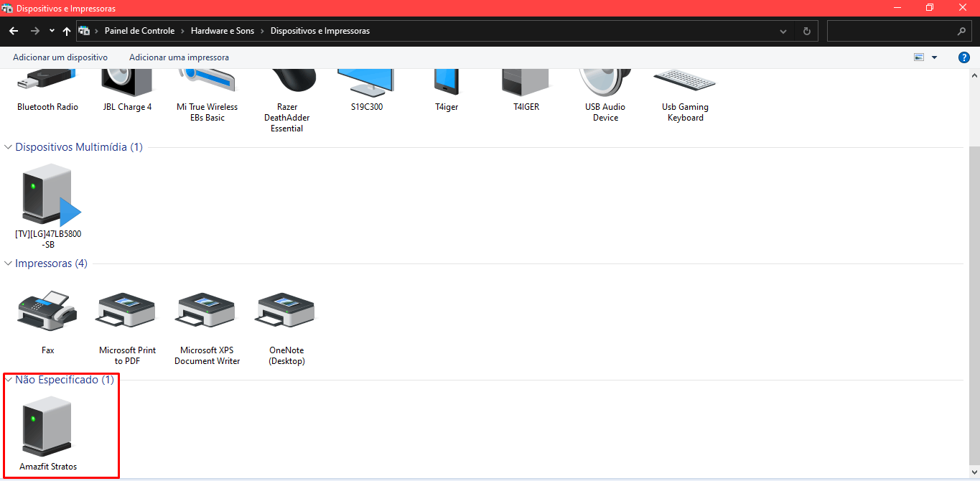Select the USB Audio Device icon
980x481 pixels.
(605, 81)
